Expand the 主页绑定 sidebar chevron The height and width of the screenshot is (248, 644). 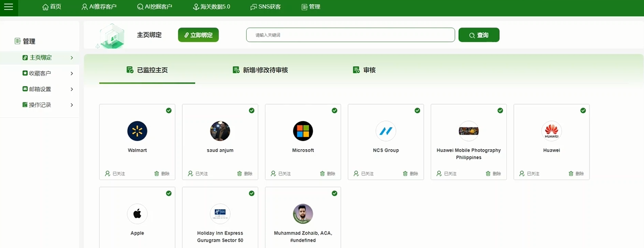click(x=71, y=58)
